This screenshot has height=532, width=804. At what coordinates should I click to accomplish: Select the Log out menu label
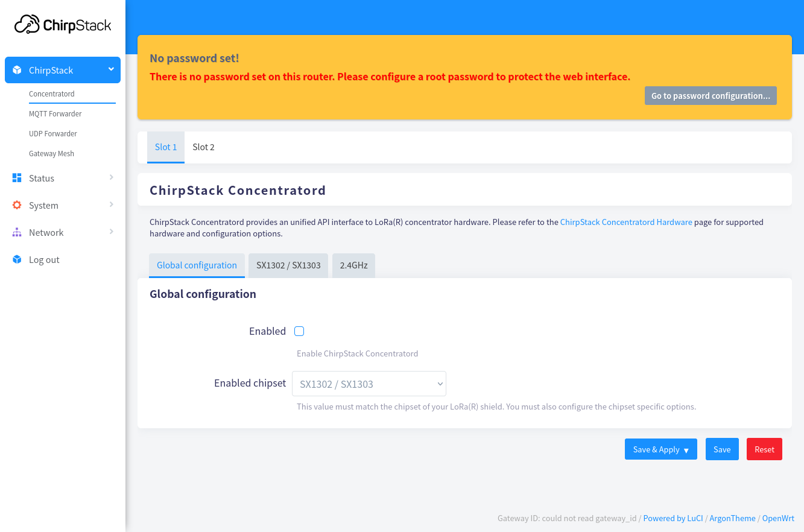44,260
